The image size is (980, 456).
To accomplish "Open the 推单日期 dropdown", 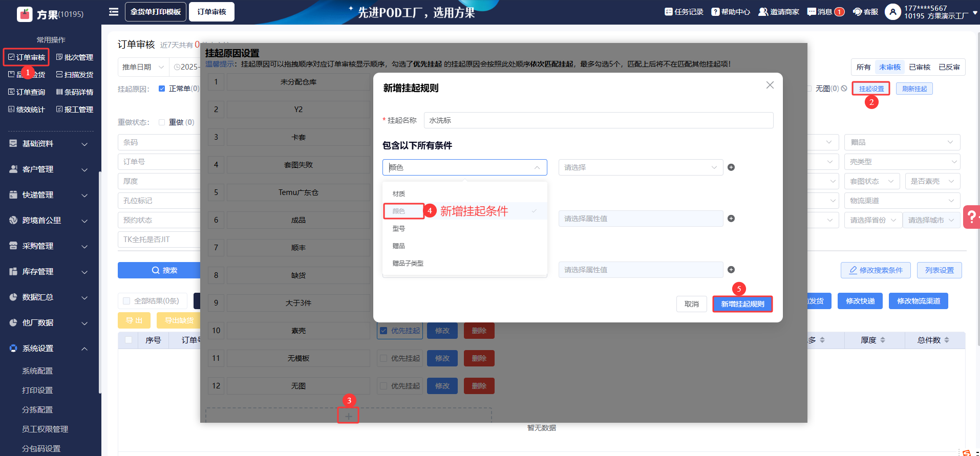I will pyautogui.click(x=143, y=67).
